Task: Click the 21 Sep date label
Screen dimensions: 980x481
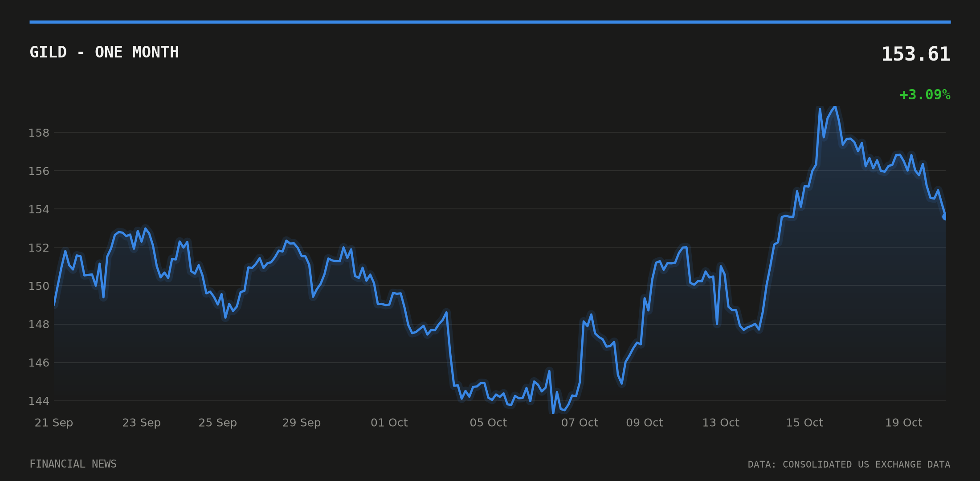Action: [54, 423]
